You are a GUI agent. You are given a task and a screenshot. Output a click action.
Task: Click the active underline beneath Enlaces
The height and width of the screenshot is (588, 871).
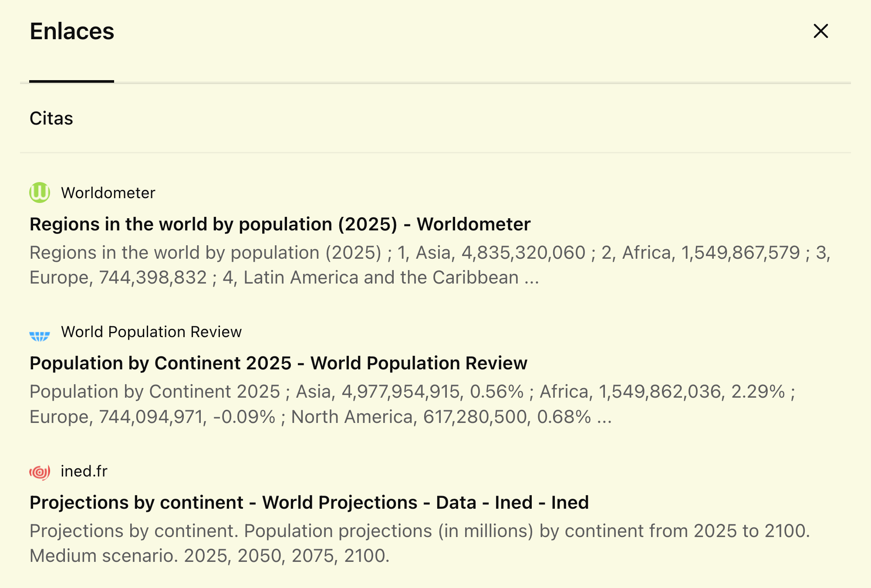(71, 81)
